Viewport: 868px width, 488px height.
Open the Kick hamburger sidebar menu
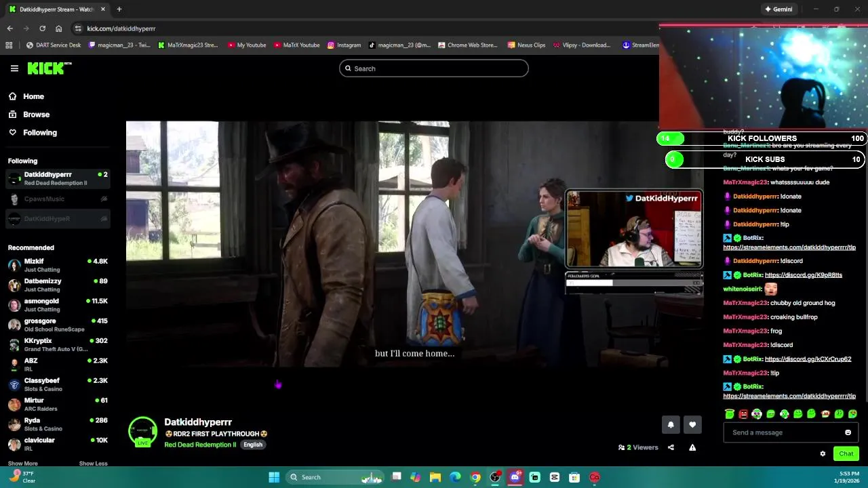[x=14, y=68]
